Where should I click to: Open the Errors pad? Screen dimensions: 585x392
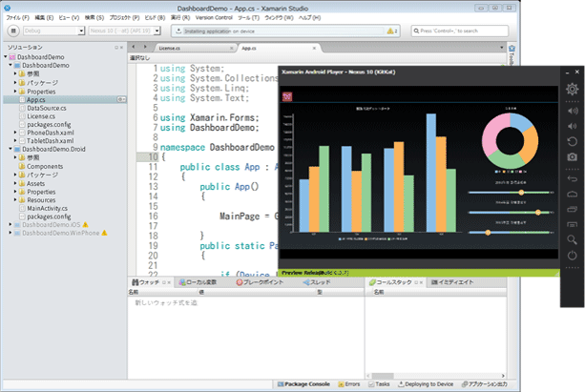[349, 384]
